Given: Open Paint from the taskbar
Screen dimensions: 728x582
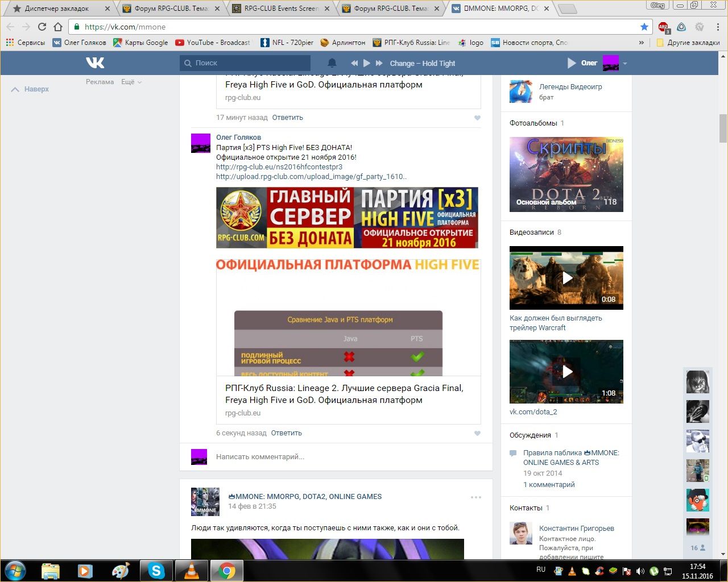Looking at the screenshot, I should (121, 571).
